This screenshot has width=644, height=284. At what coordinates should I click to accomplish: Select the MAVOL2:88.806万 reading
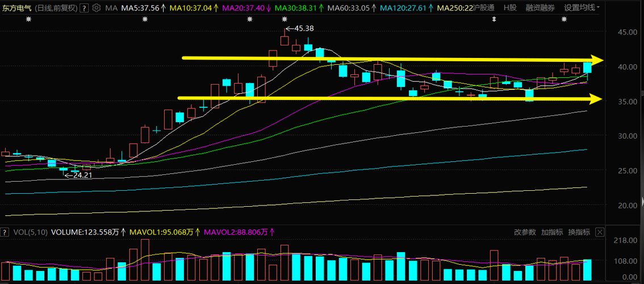coord(235,232)
